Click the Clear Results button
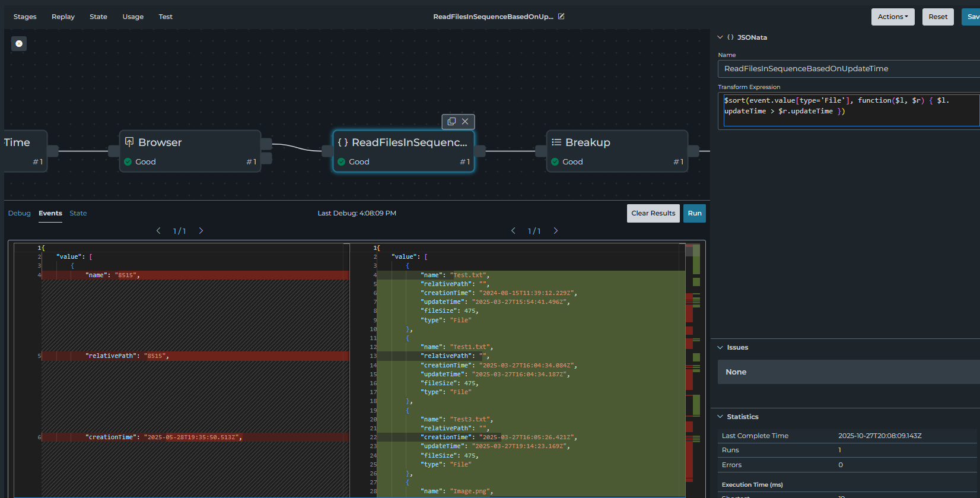Screen dimensions: 980x498 (653, 214)
